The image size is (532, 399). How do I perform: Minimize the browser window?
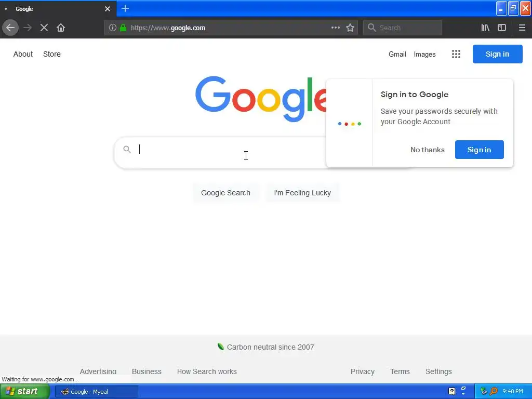point(501,8)
